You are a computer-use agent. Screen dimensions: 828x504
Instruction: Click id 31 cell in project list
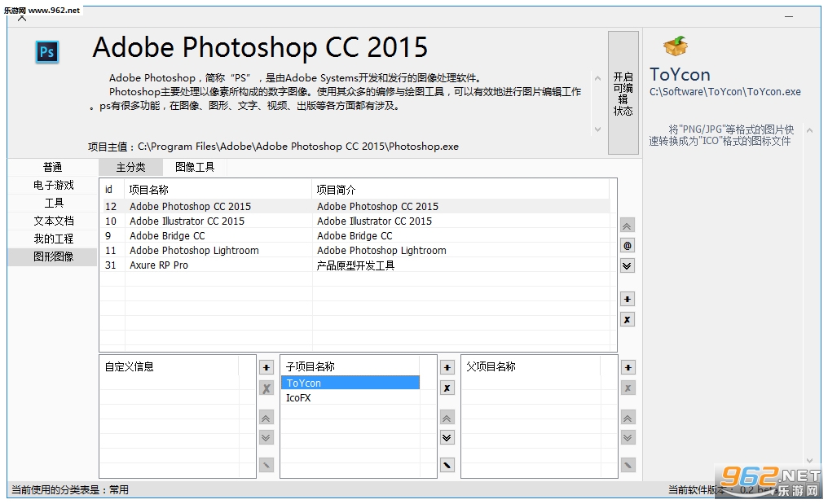coord(110,265)
